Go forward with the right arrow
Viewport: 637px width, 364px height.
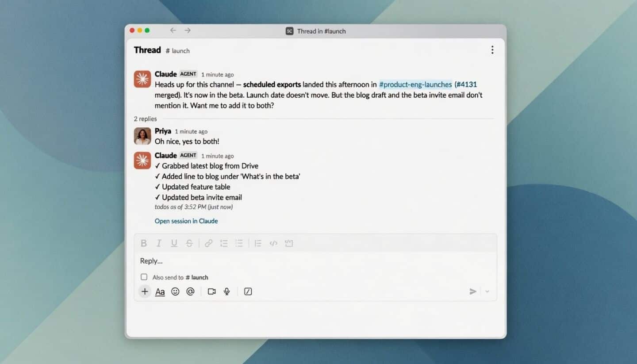pyautogui.click(x=188, y=31)
